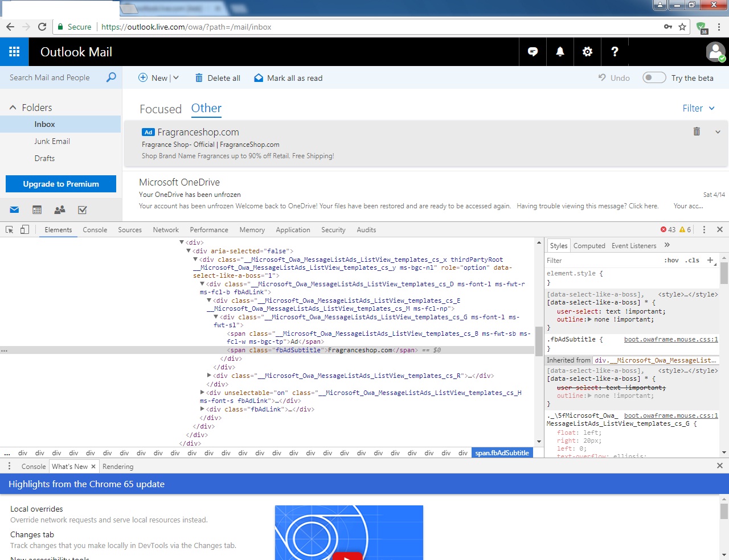This screenshot has height=560, width=729.
Task: Open the Junk Email folder
Action: [x=52, y=141]
